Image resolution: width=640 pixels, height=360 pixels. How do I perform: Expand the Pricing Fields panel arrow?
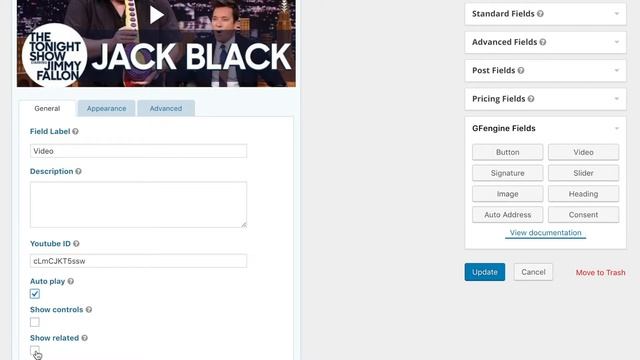click(x=617, y=99)
